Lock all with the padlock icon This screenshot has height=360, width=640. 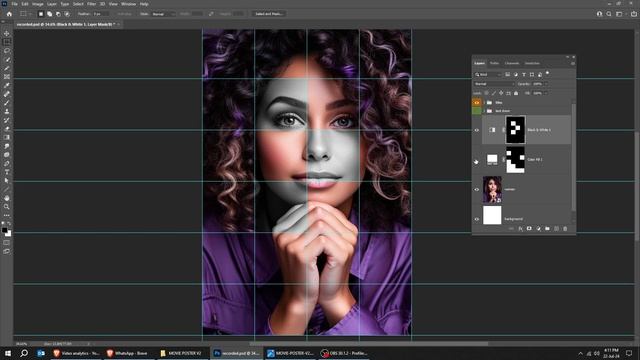(516, 93)
